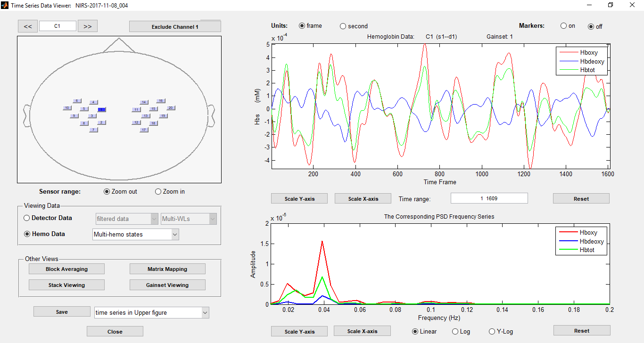644x343 pixels.
Task: Open the save target dropdown near Save
Action: coord(205,312)
